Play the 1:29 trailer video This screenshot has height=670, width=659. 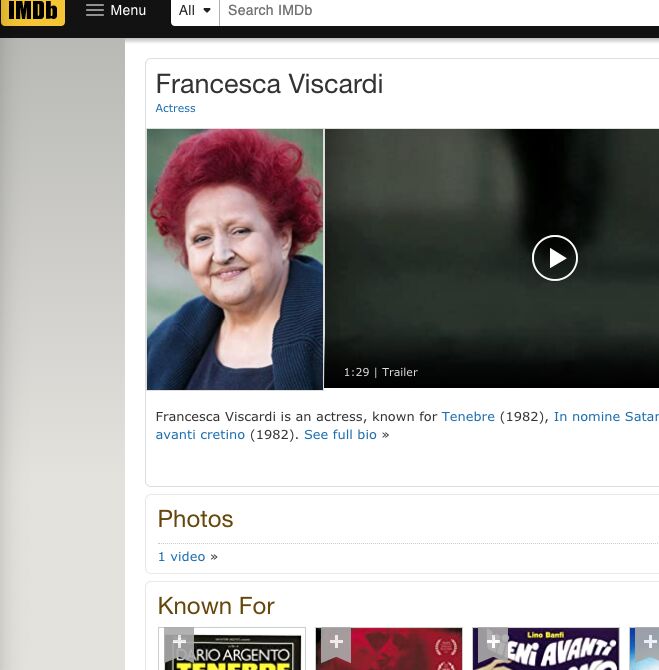point(555,258)
